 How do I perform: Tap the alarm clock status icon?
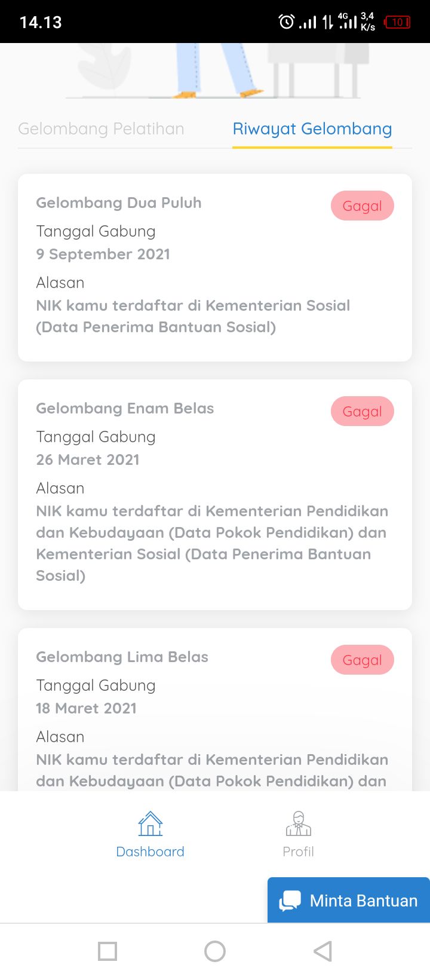click(x=287, y=22)
